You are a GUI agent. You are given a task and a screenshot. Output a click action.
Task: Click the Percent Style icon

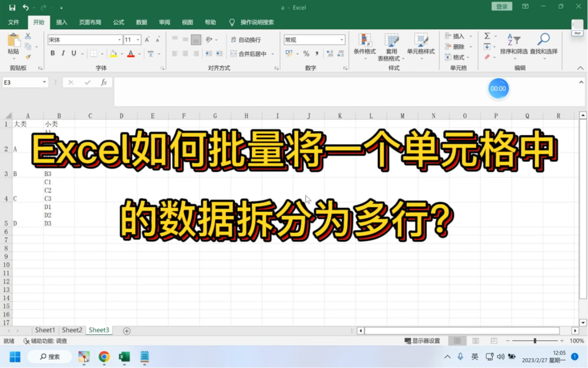coord(306,54)
